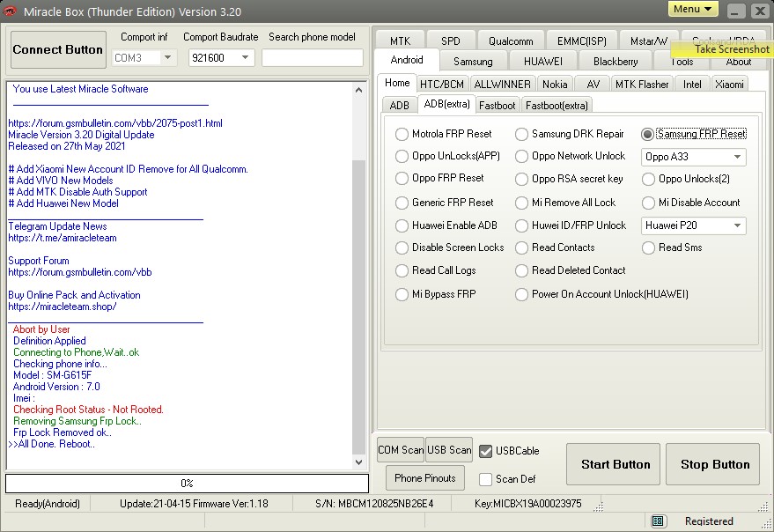Select the Samsung FRP Reset option

(648, 135)
